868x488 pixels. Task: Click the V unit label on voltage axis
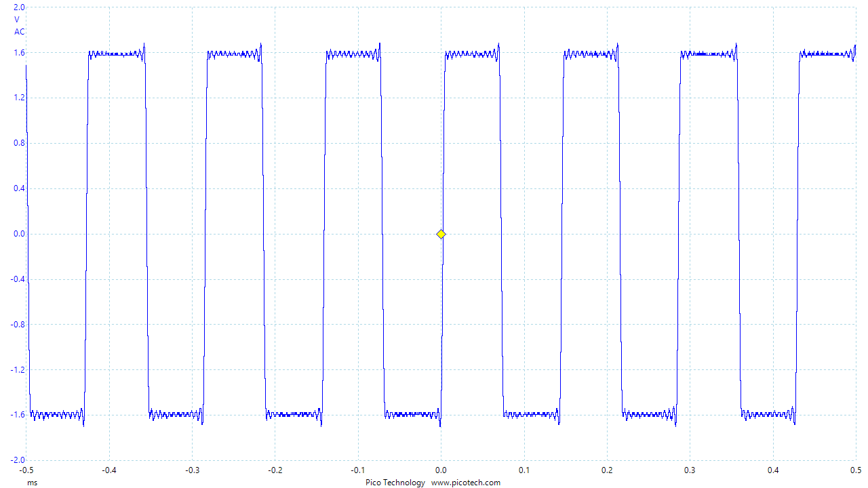coord(17,19)
